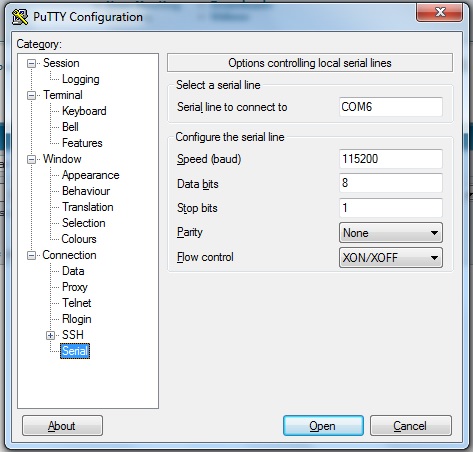Expand the SSH tree node

pyautogui.click(x=50, y=335)
